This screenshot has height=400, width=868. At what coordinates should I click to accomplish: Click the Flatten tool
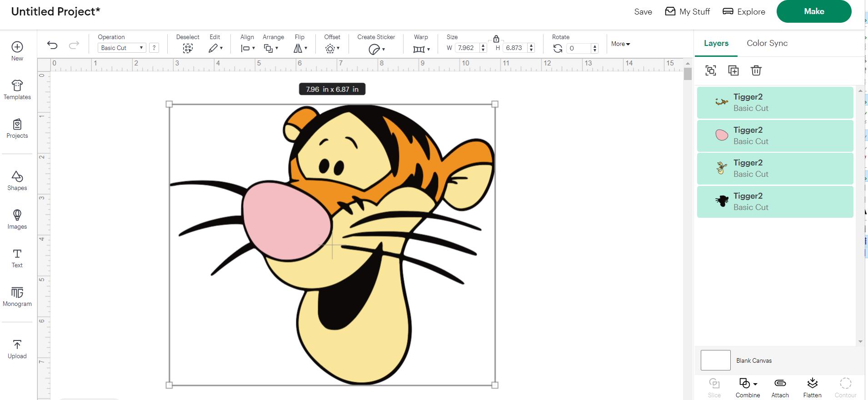click(813, 387)
